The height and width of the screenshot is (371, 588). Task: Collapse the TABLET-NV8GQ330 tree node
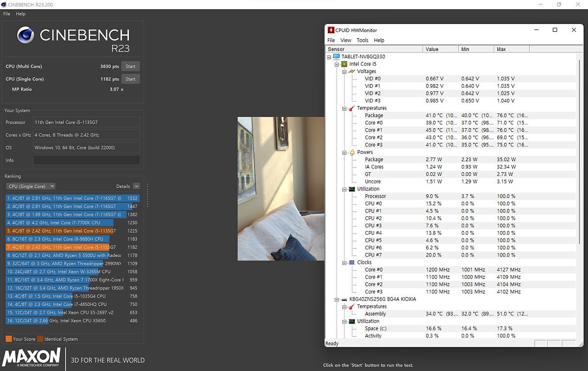pos(329,57)
